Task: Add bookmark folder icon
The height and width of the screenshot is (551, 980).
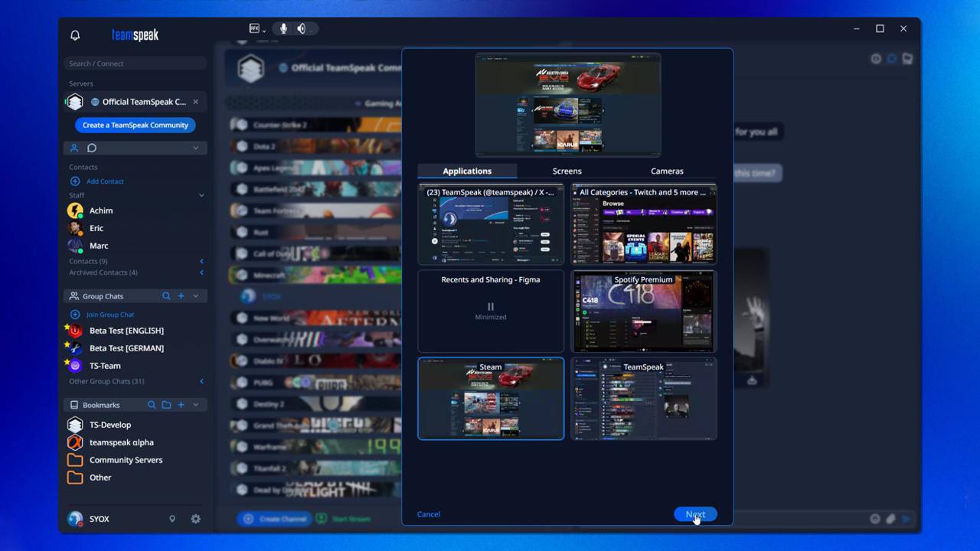Action: point(166,405)
